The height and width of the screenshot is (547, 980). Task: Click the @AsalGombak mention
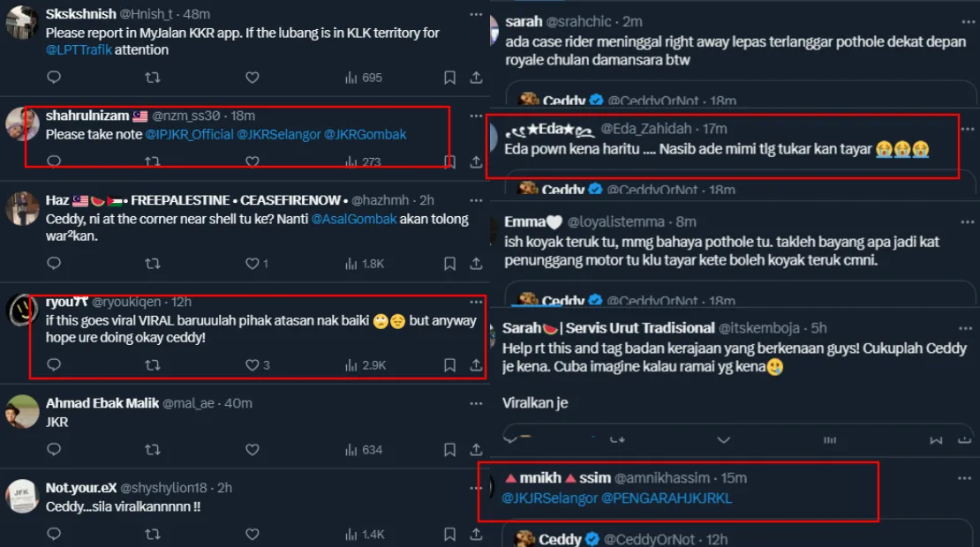pyautogui.click(x=354, y=219)
